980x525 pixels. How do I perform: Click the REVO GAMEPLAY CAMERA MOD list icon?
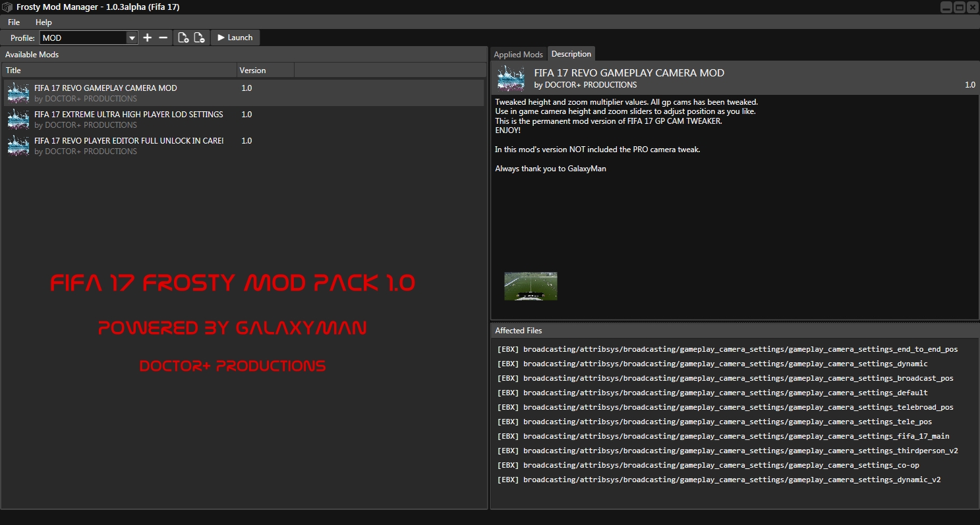coord(18,93)
